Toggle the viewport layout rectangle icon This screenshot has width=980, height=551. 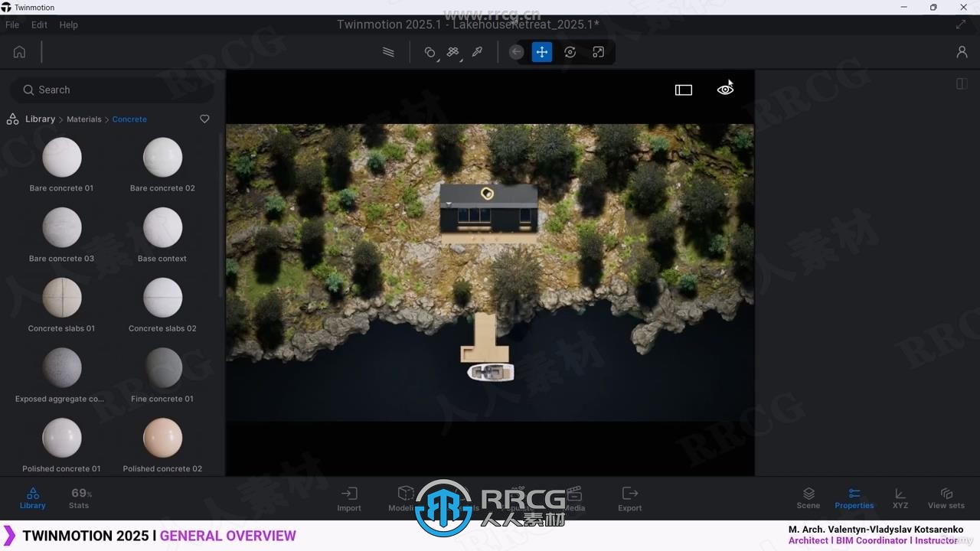point(684,90)
